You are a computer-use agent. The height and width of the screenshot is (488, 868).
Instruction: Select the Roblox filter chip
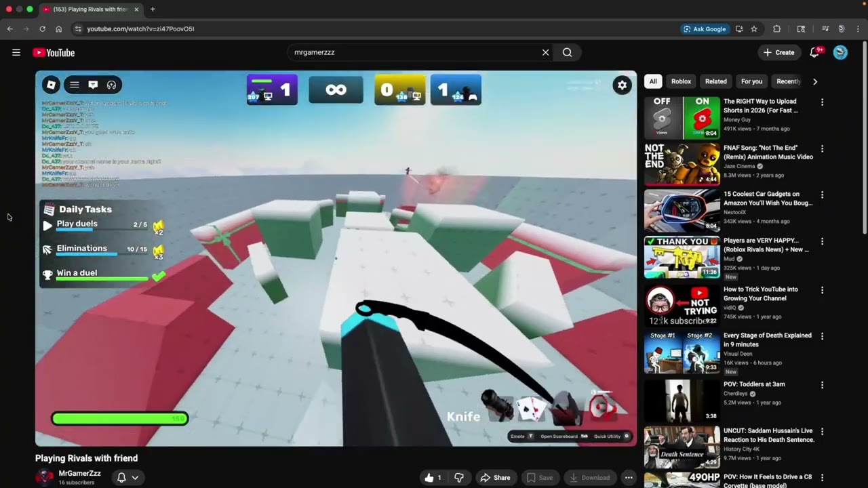tap(681, 81)
